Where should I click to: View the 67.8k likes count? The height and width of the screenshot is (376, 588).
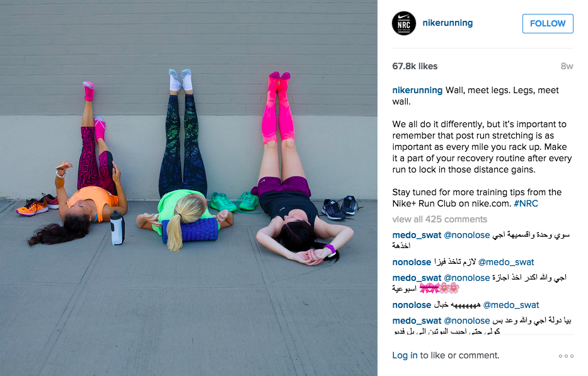pyautogui.click(x=415, y=66)
